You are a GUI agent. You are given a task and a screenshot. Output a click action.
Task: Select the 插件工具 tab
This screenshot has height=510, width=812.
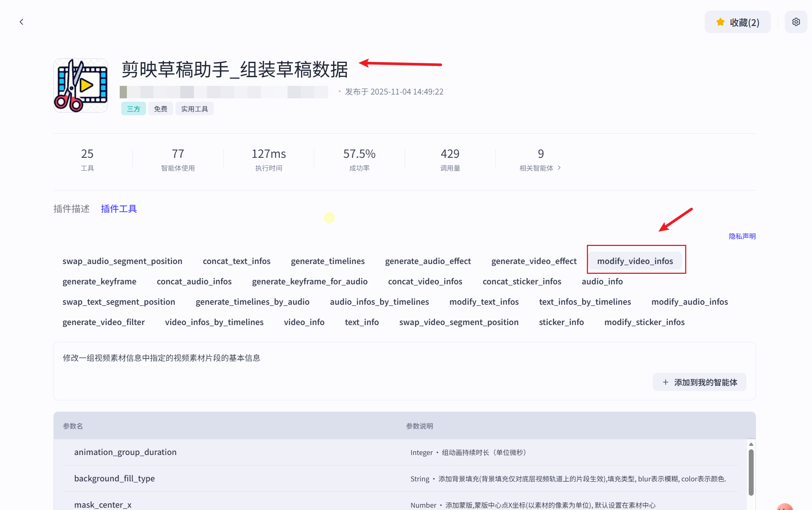[x=119, y=209]
